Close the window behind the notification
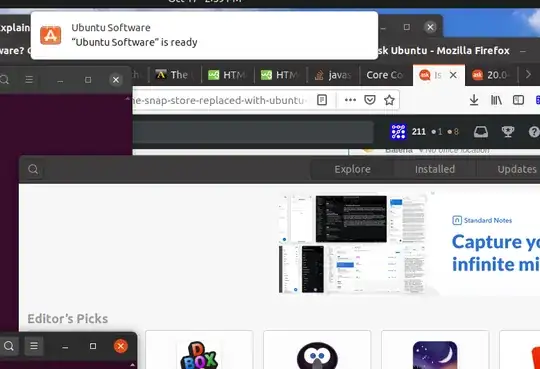Viewport: 540px width, 369px height. 430,27
